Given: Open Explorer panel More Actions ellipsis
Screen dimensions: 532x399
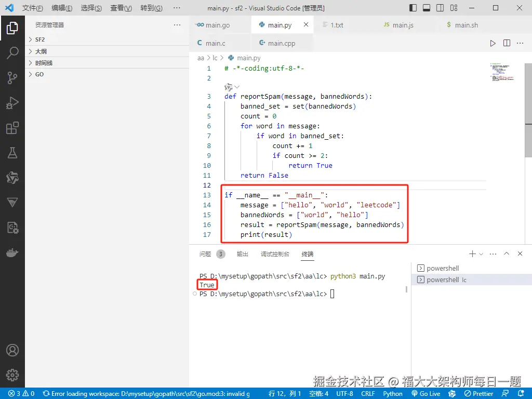Looking at the screenshot, I should coord(177,25).
